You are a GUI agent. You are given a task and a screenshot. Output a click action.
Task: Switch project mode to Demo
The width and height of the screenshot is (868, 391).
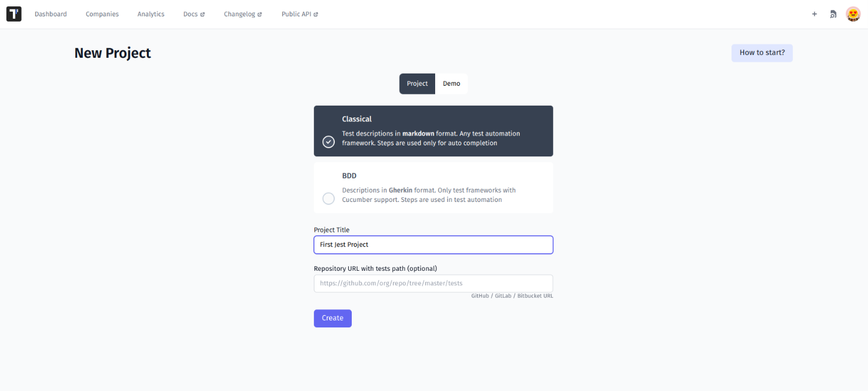click(451, 83)
